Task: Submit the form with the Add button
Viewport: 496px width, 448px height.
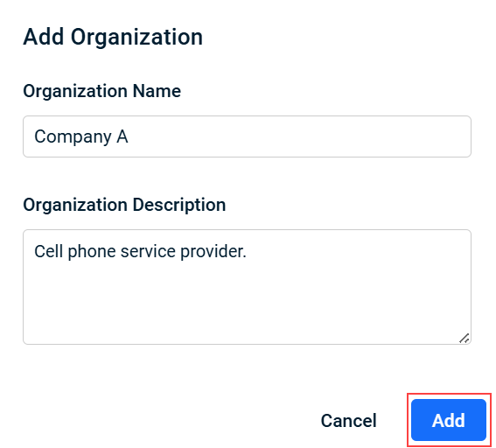Action: [449, 420]
